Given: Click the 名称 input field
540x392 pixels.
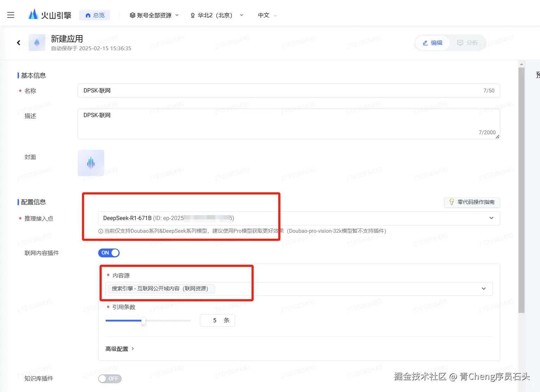Looking at the screenshot, I should coord(289,91).
